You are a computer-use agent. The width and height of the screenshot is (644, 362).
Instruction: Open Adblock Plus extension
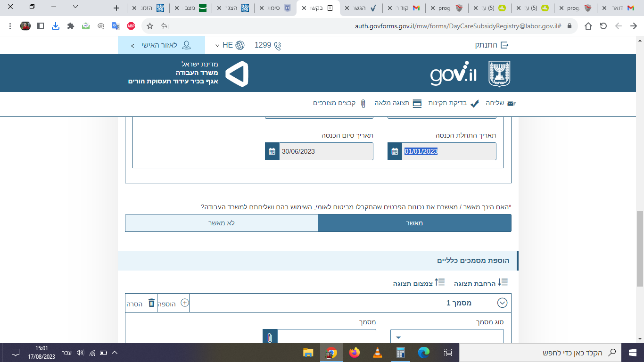pyautogui.click(x=131, y=26)
